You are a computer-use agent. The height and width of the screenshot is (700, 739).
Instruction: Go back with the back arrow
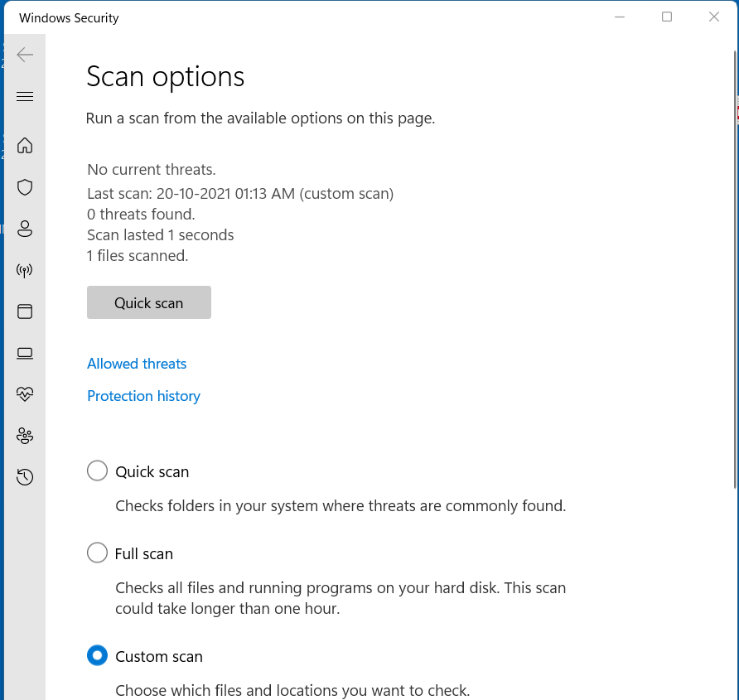25,55
